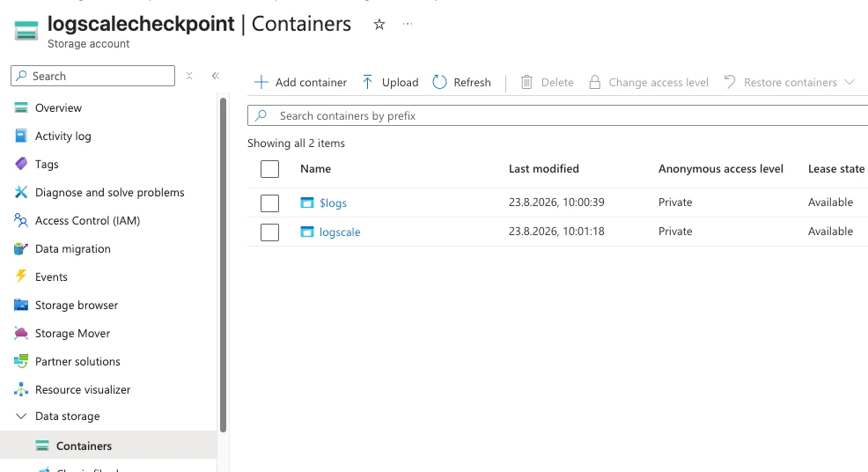This screenshot has width=868, height=472.
Task: Click the Upload arrow icon
Action: [x=368, y=82]
